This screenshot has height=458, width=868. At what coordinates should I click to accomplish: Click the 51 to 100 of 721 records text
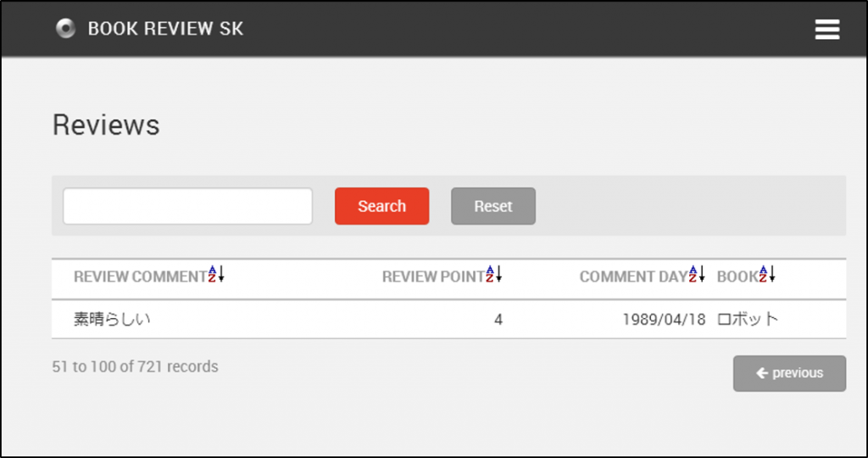pos(135,367)
